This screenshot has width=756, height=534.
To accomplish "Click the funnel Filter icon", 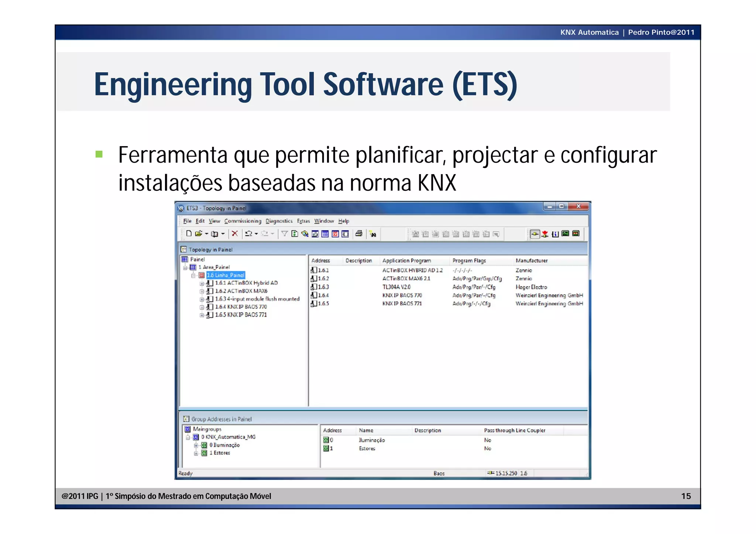I will pyautogui.click(x=285, y=234).
